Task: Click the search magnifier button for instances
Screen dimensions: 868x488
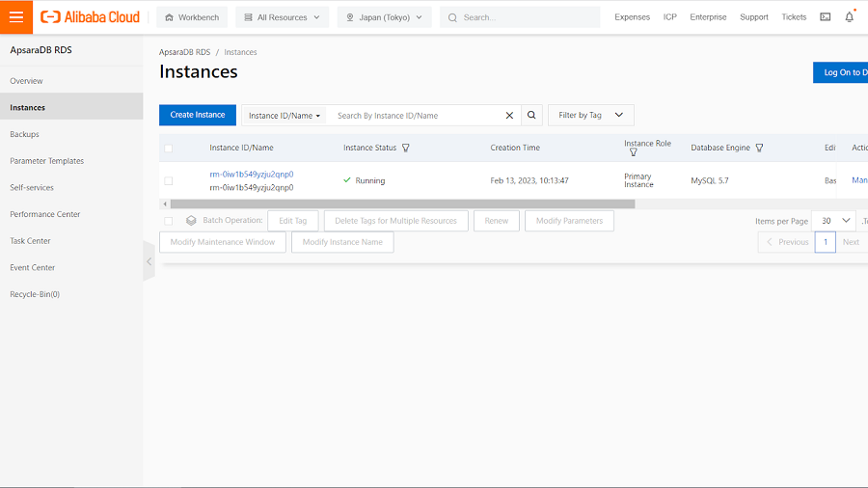Action: pos(531,116)
